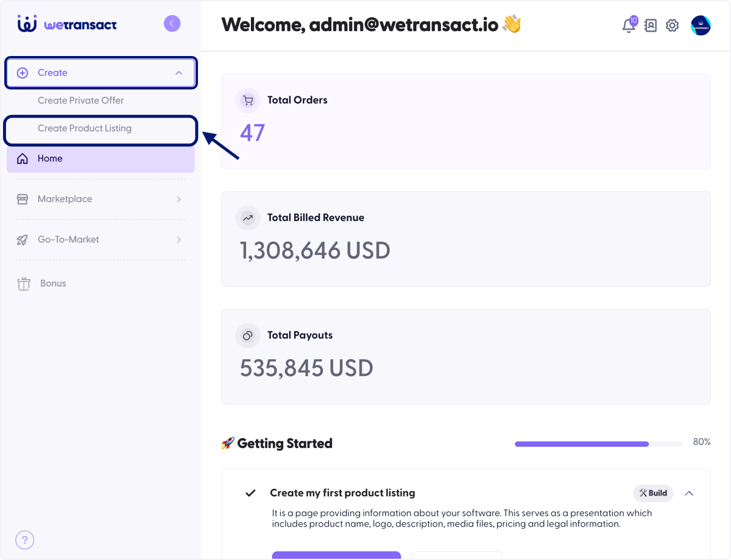Click the Go-To-Market rocket icon
Screen dimensions: 731x560
[x=23, y=240]
